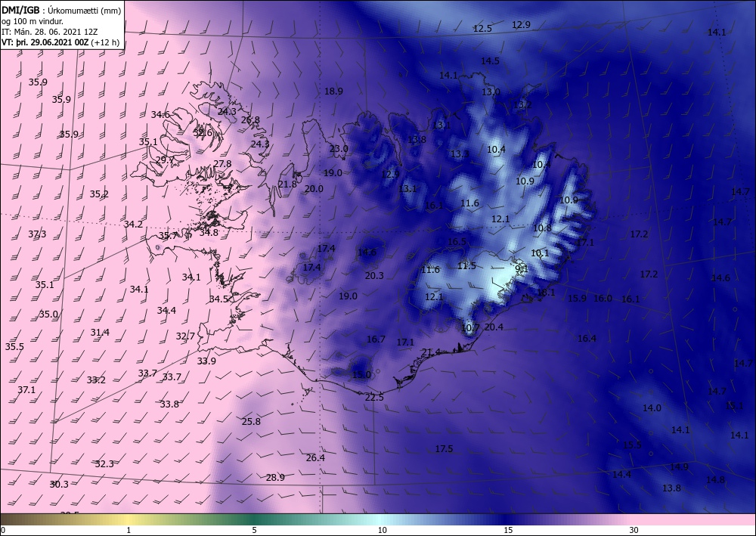The width and height of the screenshot is (756, 536).
Task: Click the map value 16.0
Action: click(603, 298)
